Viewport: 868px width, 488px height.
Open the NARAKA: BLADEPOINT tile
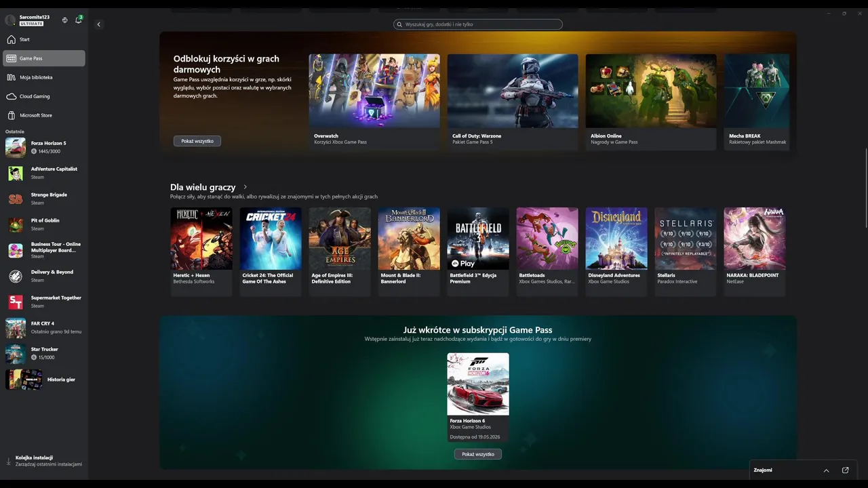(x=755, y=251)
